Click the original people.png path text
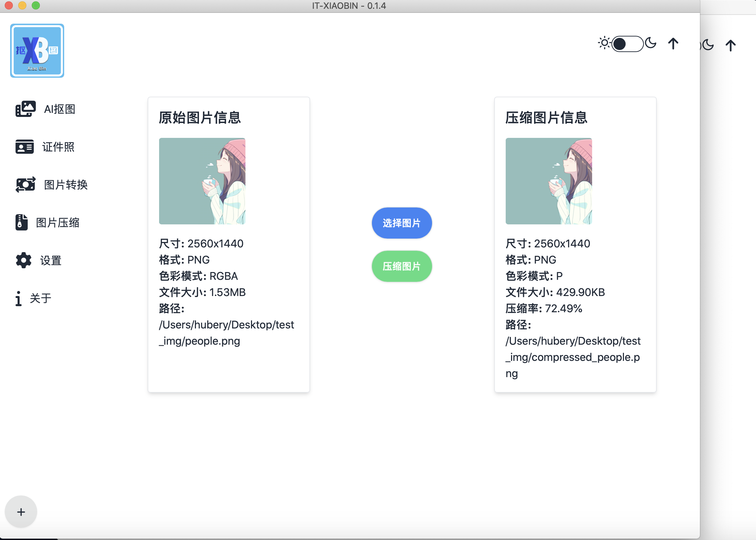 click(227, 333)
